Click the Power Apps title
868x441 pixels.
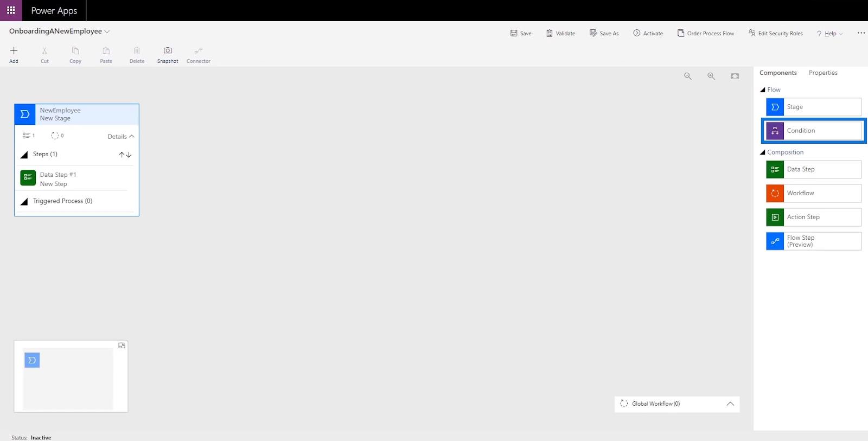coord(54,11)
